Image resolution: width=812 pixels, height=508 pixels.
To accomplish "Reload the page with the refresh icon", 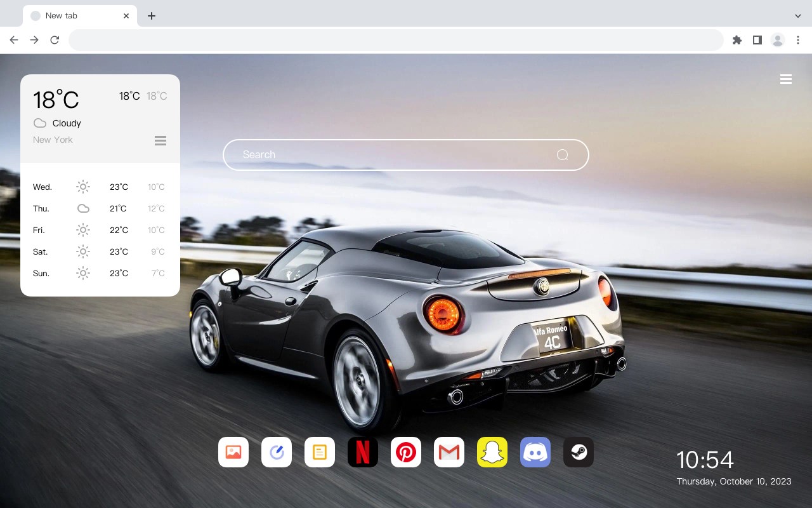I will 55,40.
